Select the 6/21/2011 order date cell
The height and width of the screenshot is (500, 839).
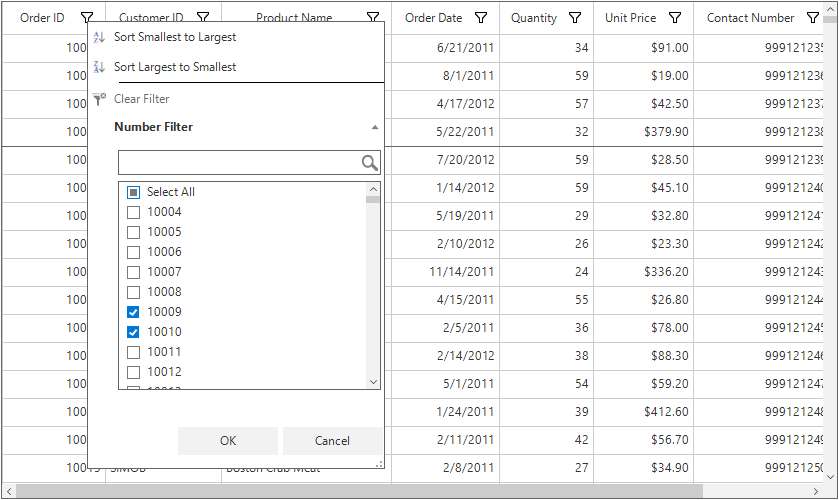446,48
